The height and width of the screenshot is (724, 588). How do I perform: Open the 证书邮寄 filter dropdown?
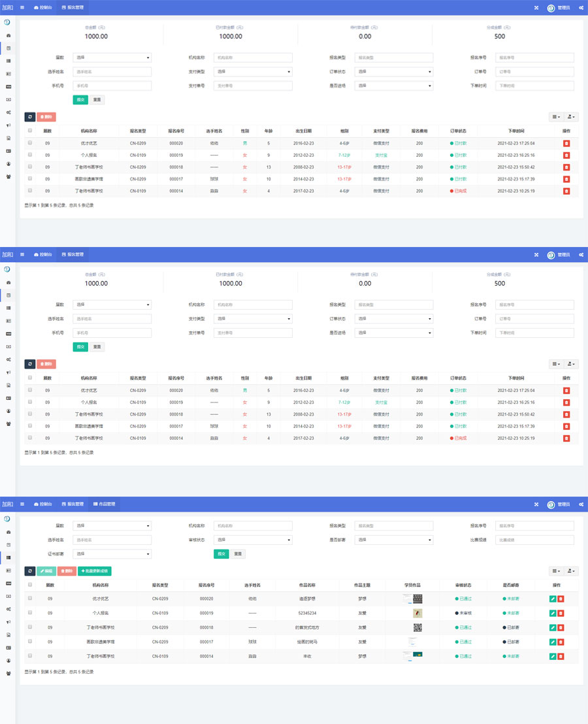[x=112, y=553]
